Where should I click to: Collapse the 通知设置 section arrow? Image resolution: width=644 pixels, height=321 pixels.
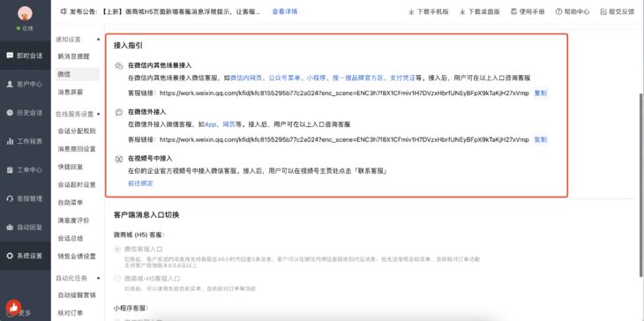[x=98, y=40]
